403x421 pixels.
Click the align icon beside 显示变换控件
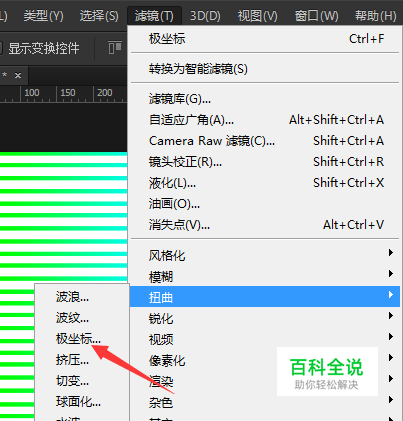click(x=115, y=48)
